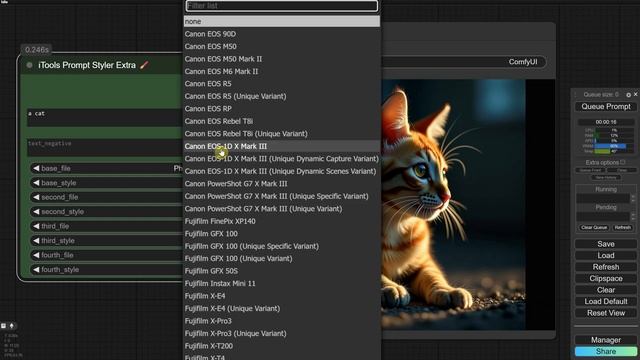Click Reset View button
This screenshot has height=360, width=640.
coord(606,313)
